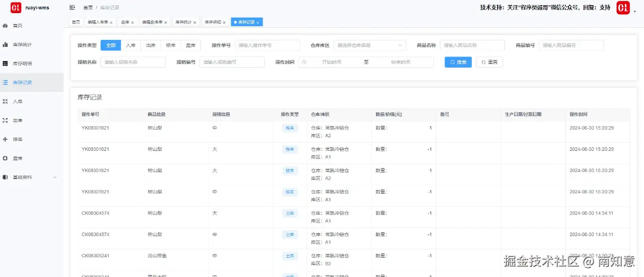644x277 pixels.
Task: Open the 移库 page from the sidebar
Action: coord(32,139)
